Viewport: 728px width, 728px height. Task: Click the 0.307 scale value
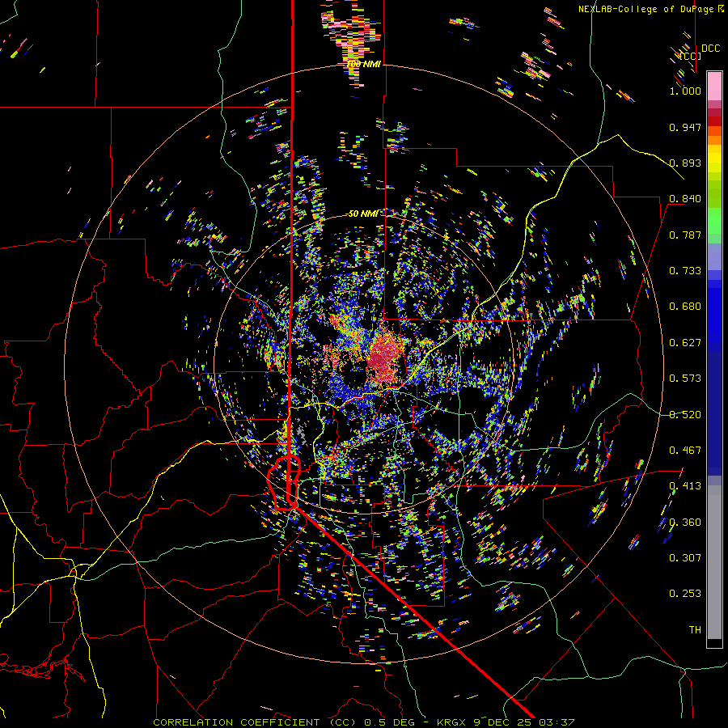click(685, 558)
